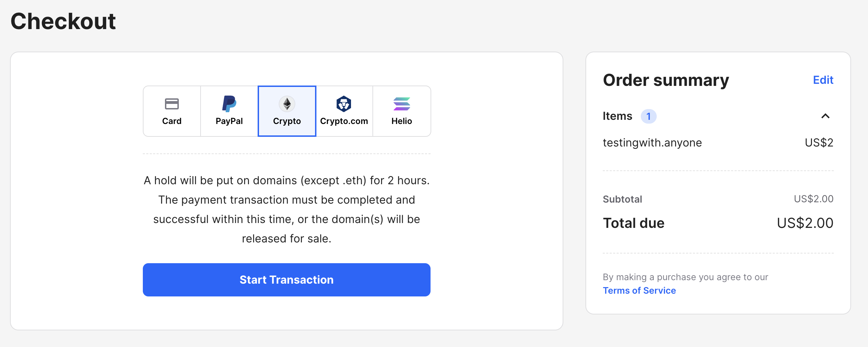Click the PayPal logo icon
The image size is (868, 347).
click(229, 104)
